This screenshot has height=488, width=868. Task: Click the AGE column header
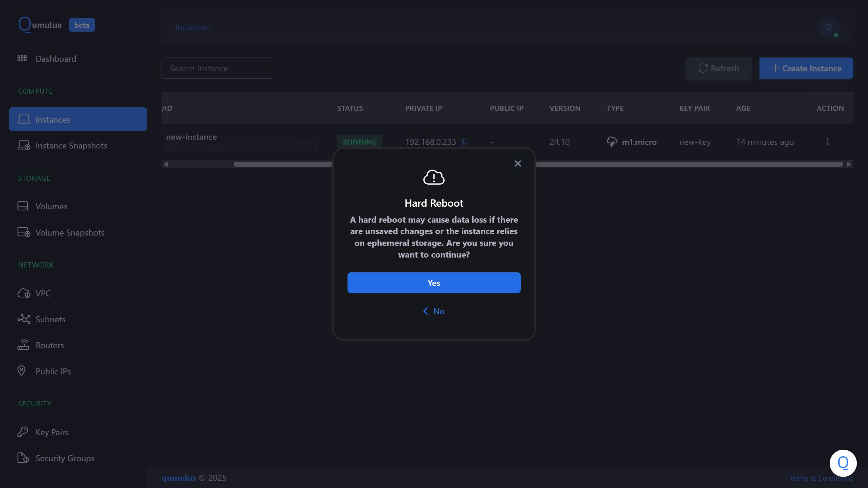pos(743,108)
